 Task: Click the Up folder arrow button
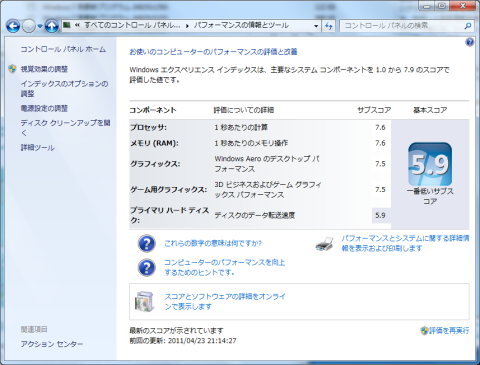[x=52, y=26]
